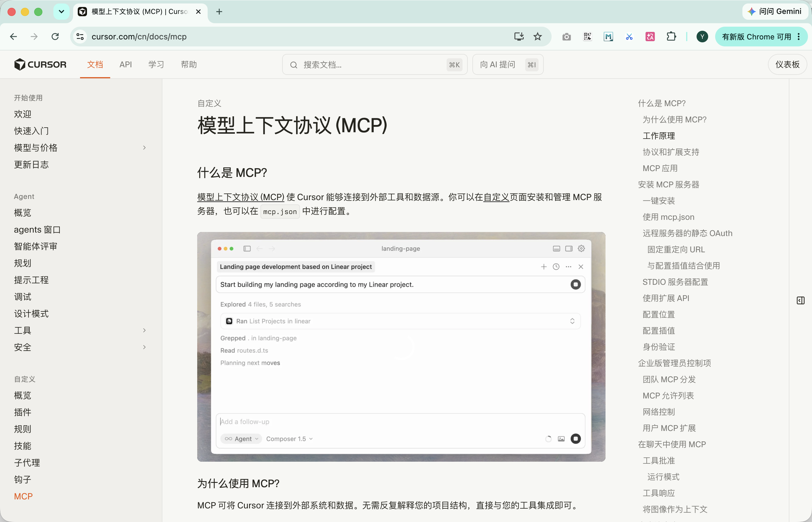Open site information icon in address bar
This screenshot has width=812, height=522.
(80, 37)
